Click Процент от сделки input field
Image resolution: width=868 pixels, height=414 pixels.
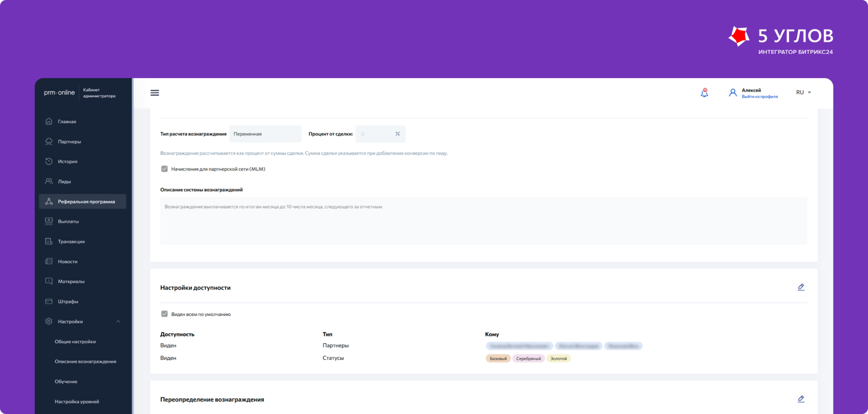pyautogui.click(x=380, y=134)
